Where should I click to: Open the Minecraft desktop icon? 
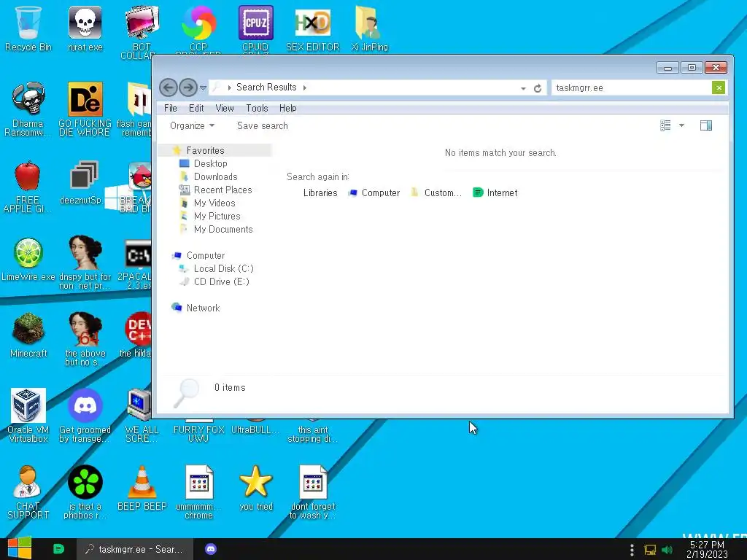pyautogui.click(x=28, y=335)
